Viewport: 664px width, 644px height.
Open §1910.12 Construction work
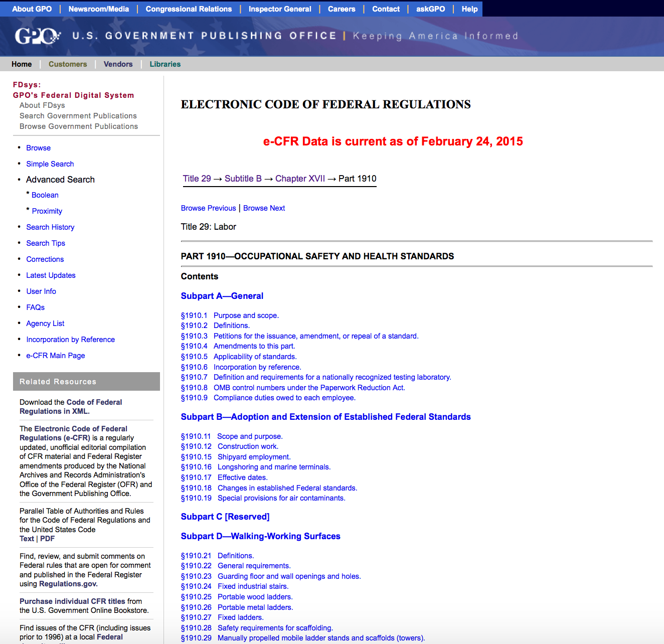(x=230, y=446)
